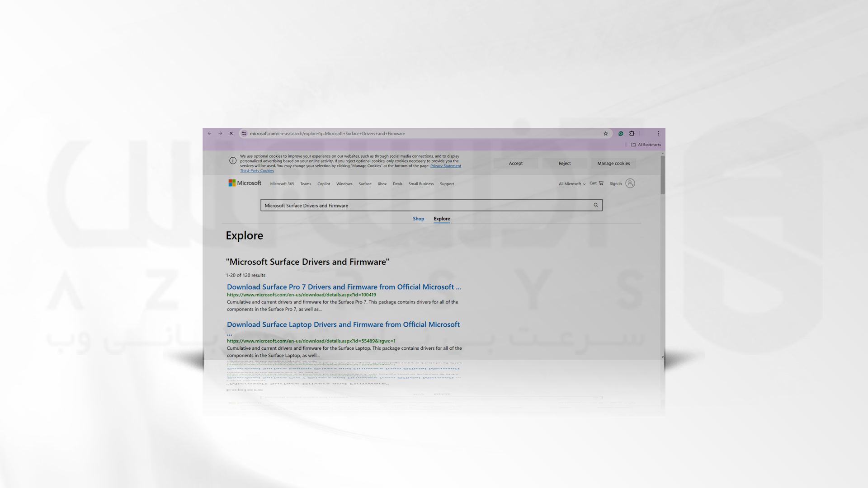Select the Explore tab

(441, 218)
